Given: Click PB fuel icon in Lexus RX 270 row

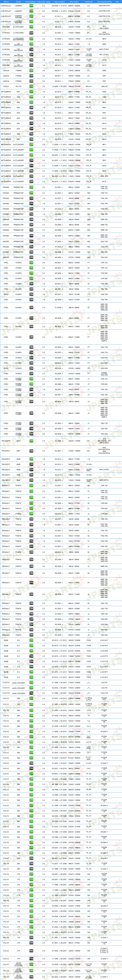Looking at the screenshot, I should pyautogui.click(x=31, y=86).
